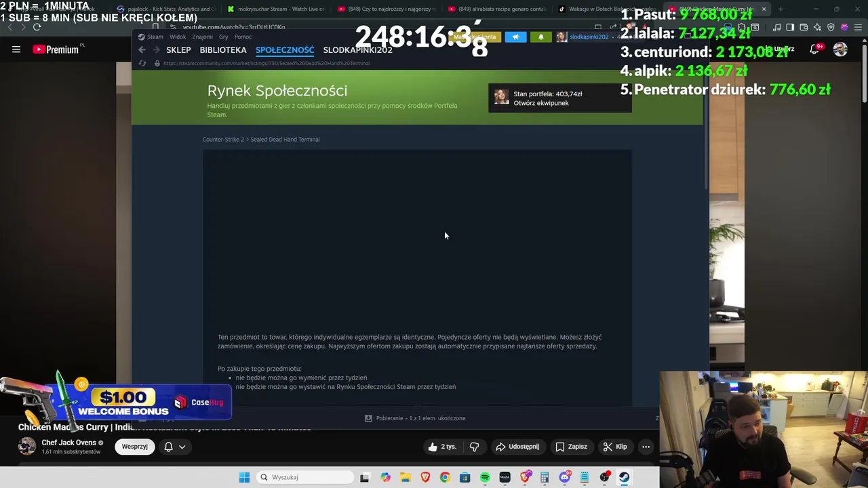The height and width of the screenshot is (488, 868).
Task: Go back in Steam navigation
Action: [x=142, y=49]
